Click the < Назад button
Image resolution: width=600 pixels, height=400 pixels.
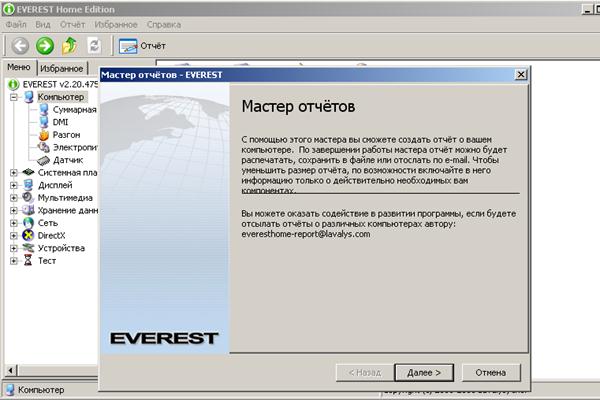pos(365,372)
